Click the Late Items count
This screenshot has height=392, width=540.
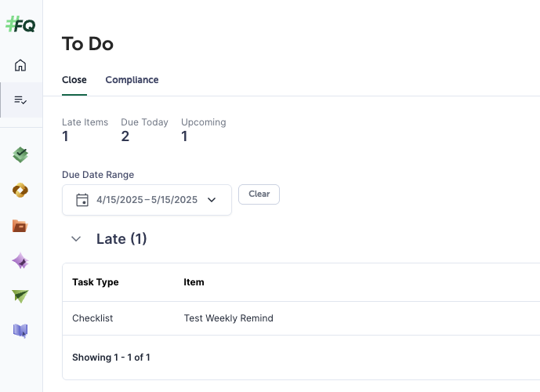pyautogui.click(x=66, y=136)
